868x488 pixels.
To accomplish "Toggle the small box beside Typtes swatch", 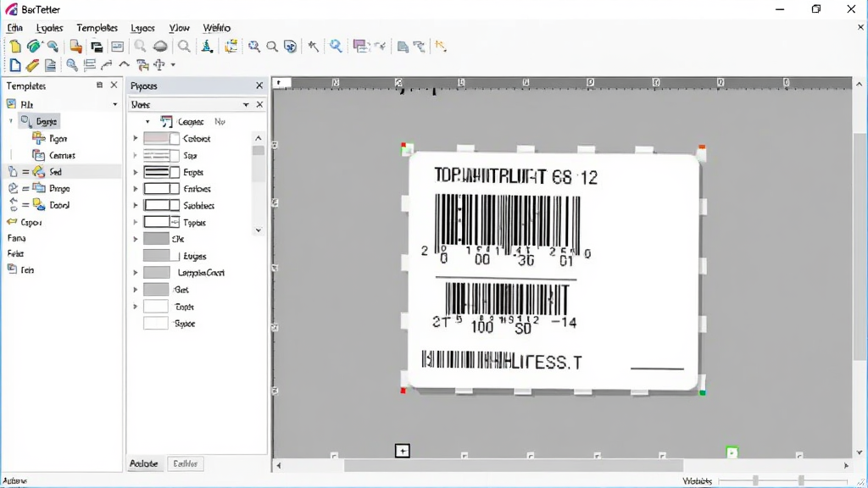I will 175,223.
